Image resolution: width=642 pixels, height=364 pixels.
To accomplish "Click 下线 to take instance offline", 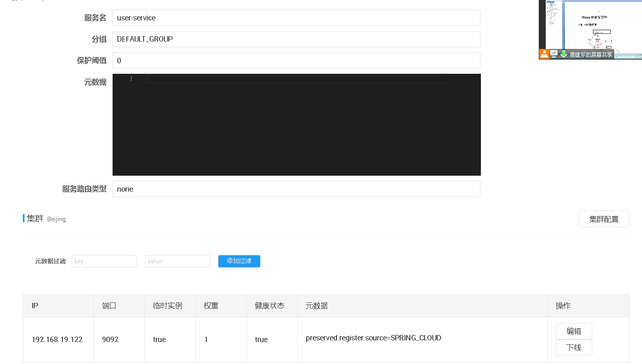I will pos(574,348).
